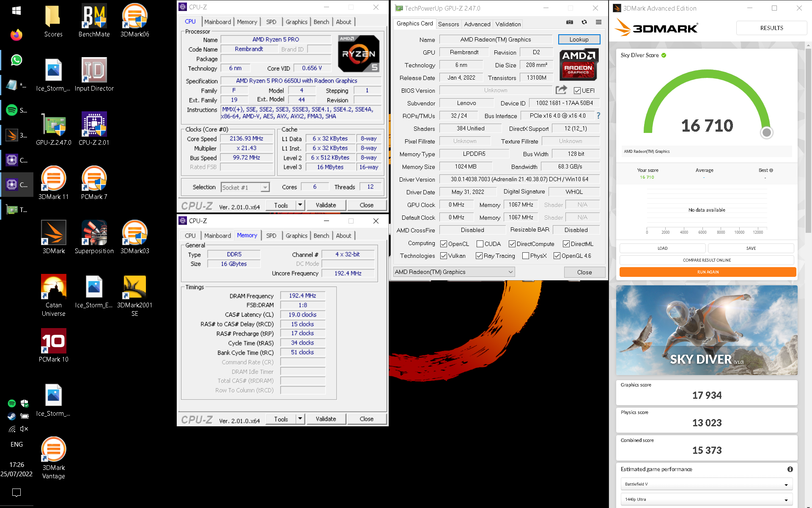Click the BIOS export share icon in GPU-Z
812x508 pixels.
(x=561, y=90)
